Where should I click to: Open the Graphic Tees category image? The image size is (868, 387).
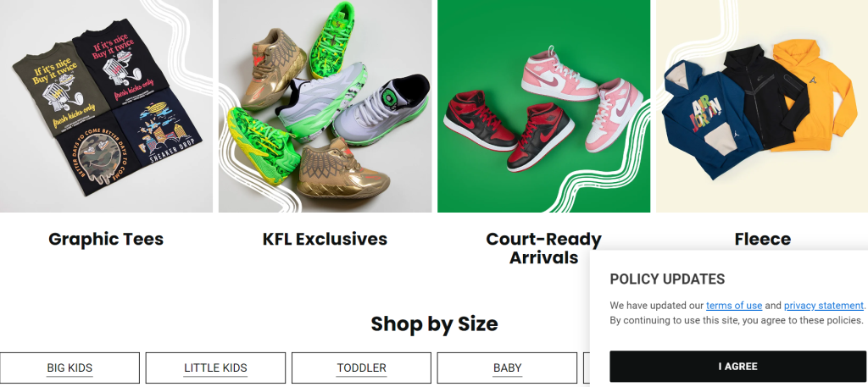click(x=106, y=106)
